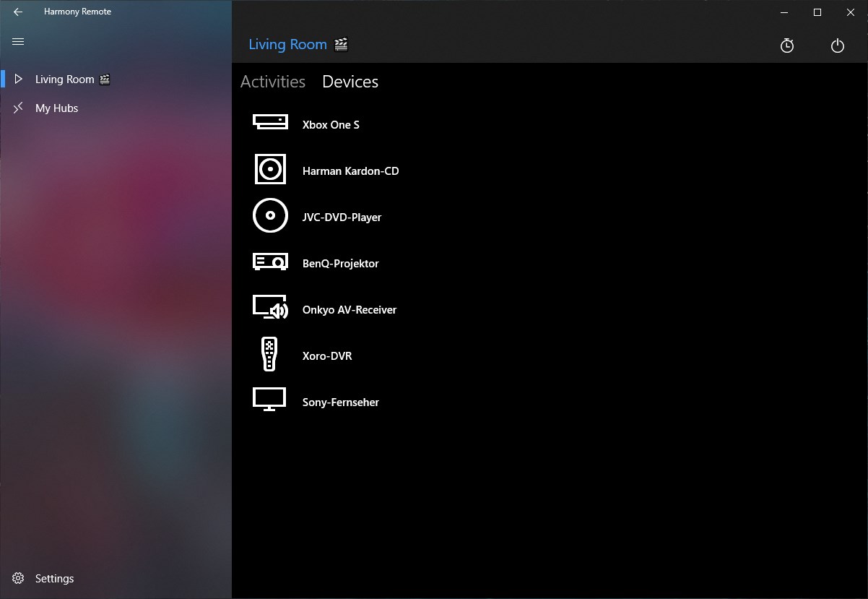Click the JVC-DVD-Player disc icon
868x599 pixels.
(x=269, y=215)
